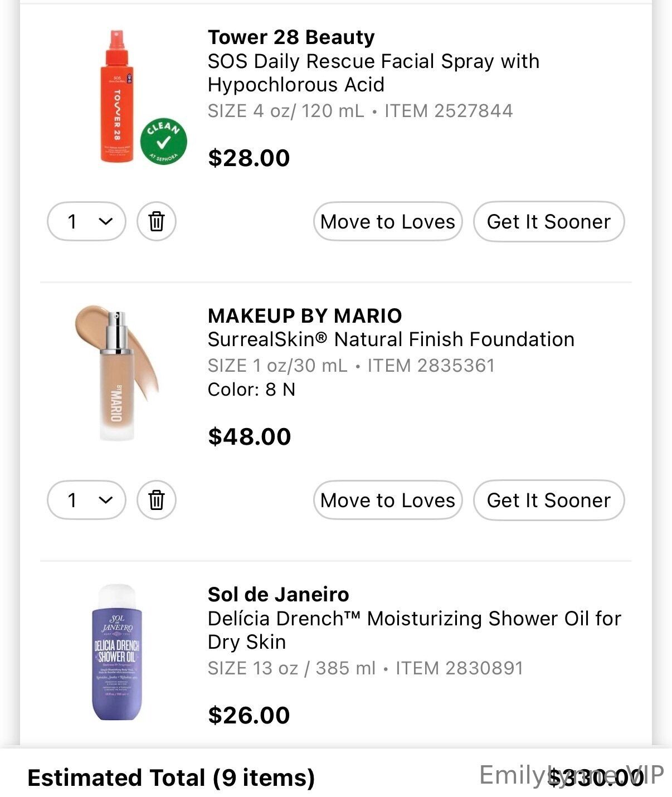Image resolution: width=672 pixels, height=797 pixels.
Task: Open SOS Daily Rescue Facial Spray product title
Action: coord(373,72)
